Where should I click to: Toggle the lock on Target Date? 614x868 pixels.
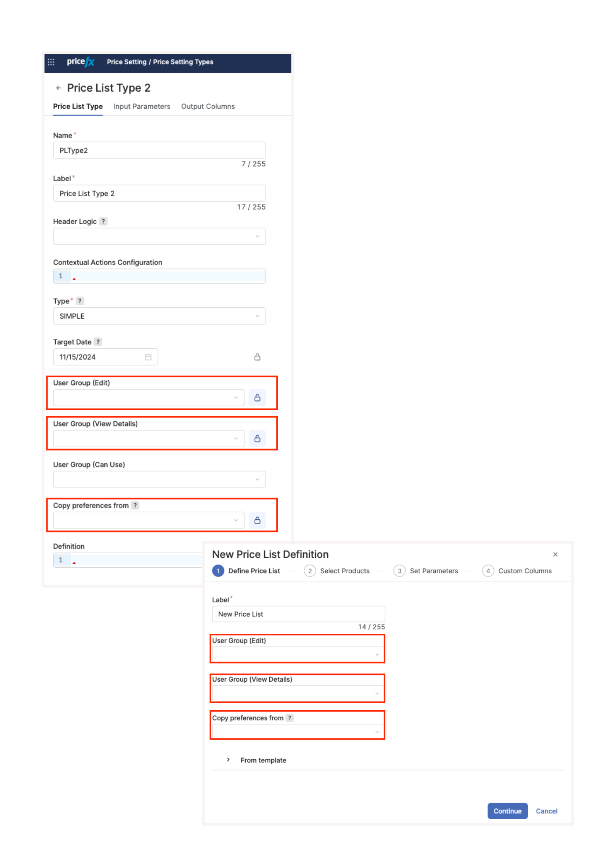257,357
